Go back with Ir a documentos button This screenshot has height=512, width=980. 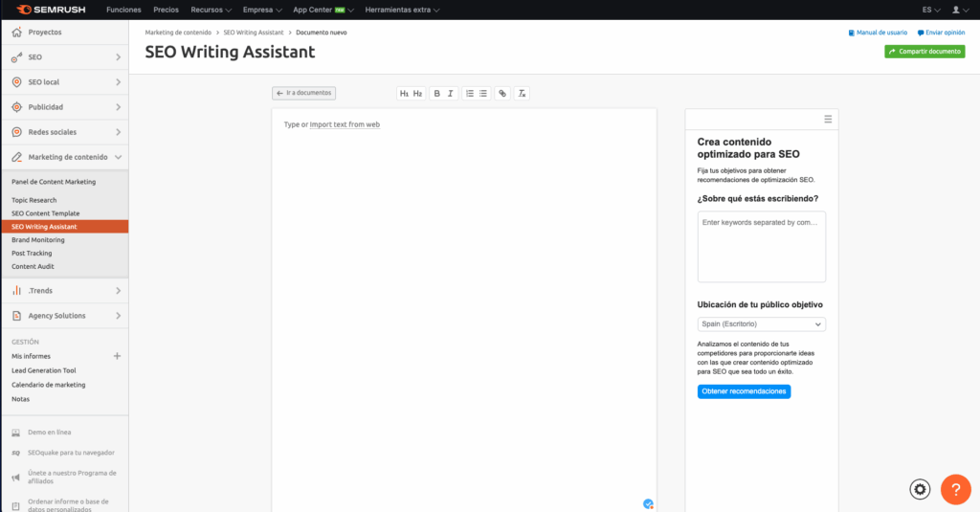click(x=303, y=93)
